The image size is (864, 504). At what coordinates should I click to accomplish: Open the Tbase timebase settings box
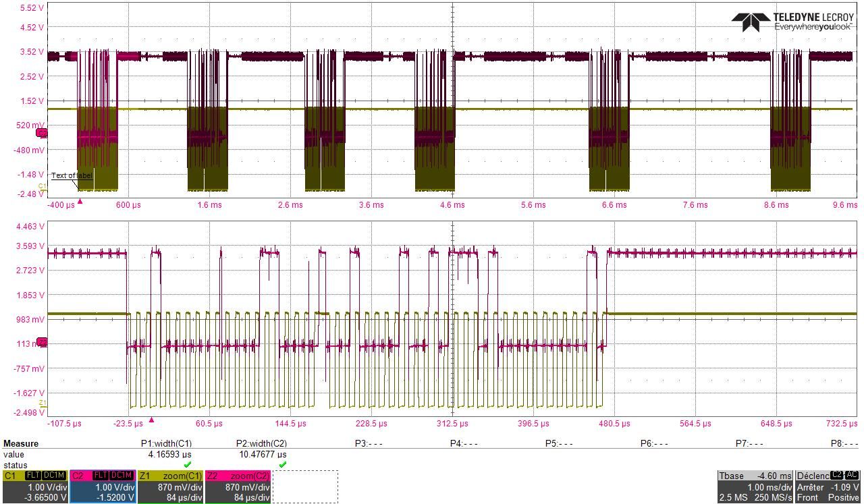(x=755, y=486)
